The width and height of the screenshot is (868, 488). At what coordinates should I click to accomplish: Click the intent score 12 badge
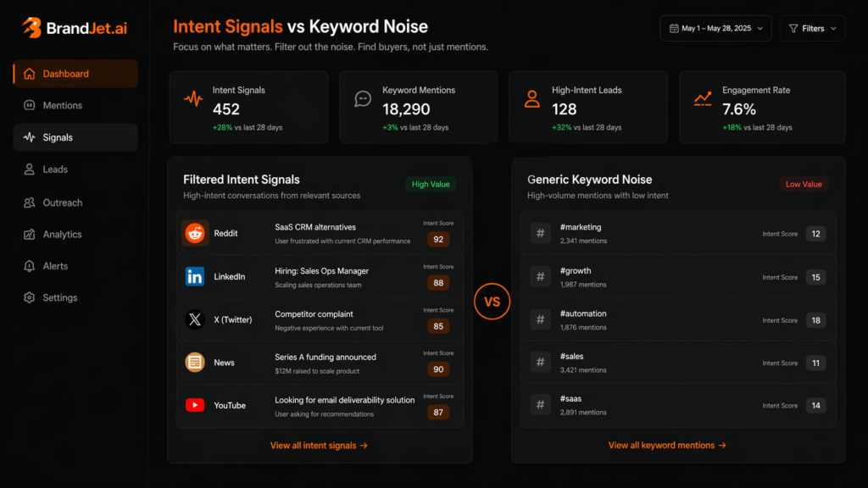[816, 234]
